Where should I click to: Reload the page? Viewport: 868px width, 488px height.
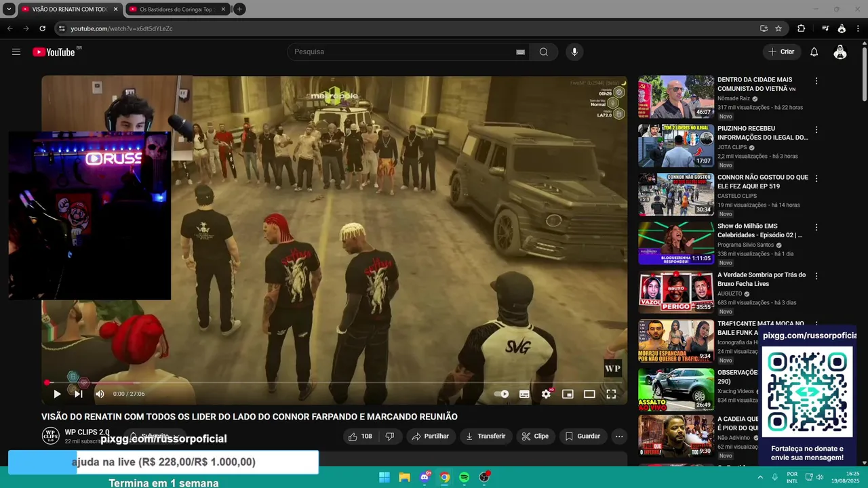point(42,28)
